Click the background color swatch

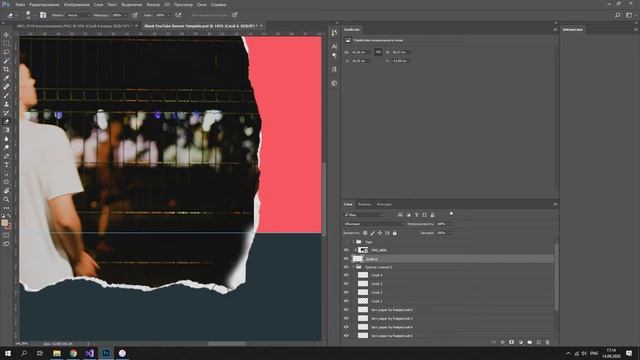point(9,227)
